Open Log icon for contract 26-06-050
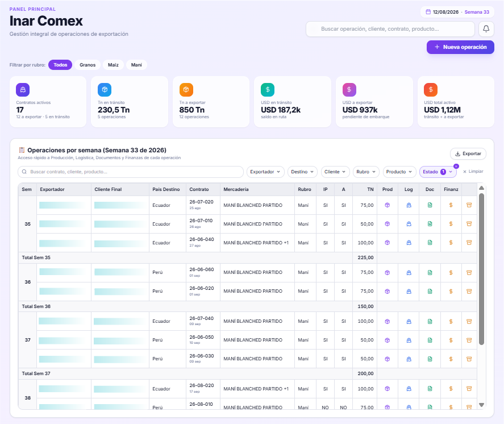Screen dimensions: 504x424 click(x=409, y=340)
